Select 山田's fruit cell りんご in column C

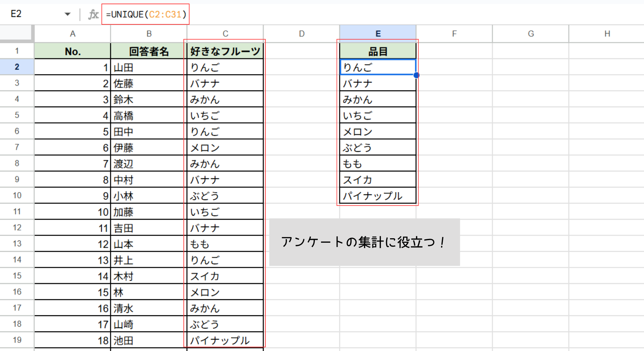click(x=225, y=67)
